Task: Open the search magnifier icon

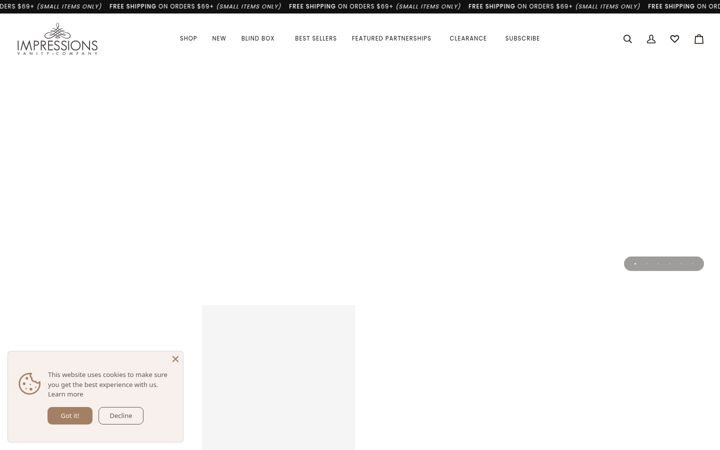Action: [x=627, y=39]
